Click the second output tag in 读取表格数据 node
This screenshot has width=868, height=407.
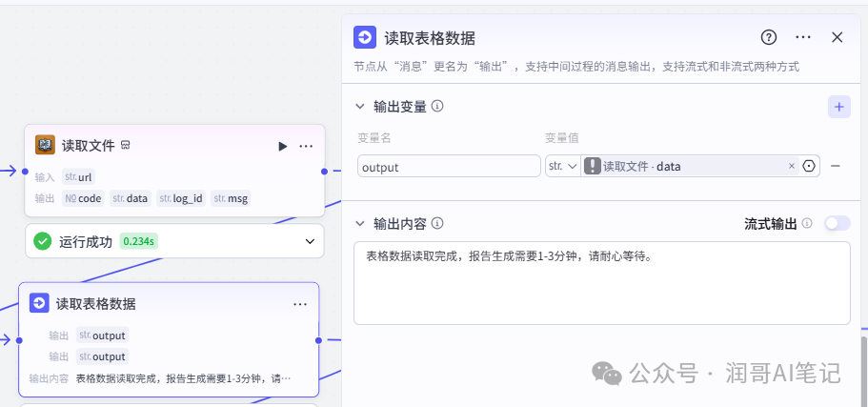102,356
